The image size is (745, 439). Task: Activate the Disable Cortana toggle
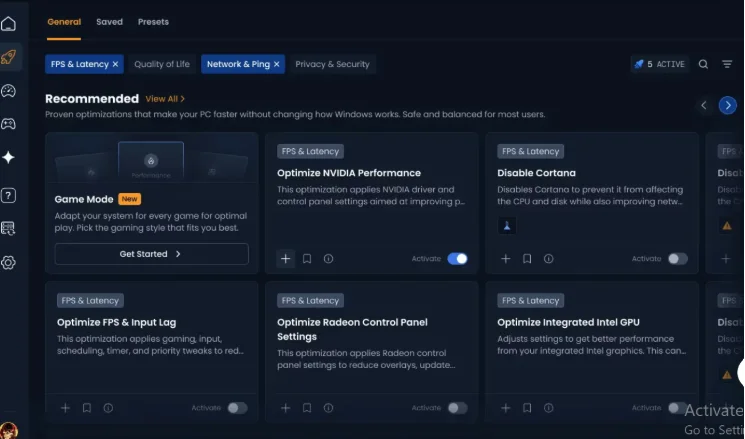click(x=678, y=258)
